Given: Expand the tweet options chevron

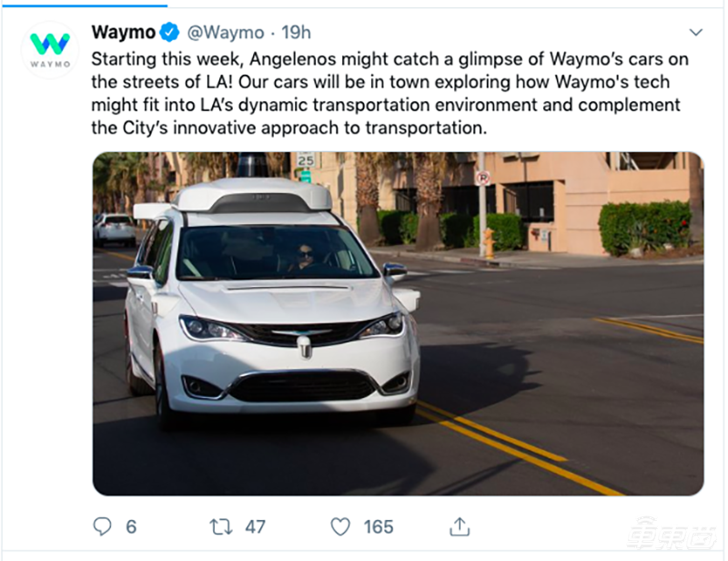Looking at the screenshot, I should [696, 33].
